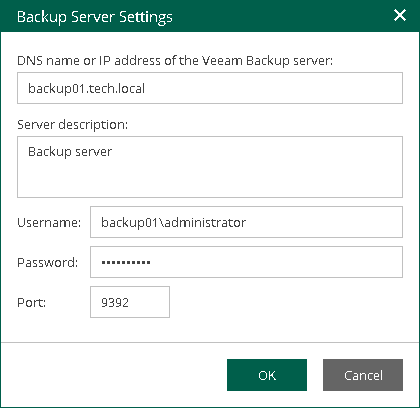Close the Backup Server Settings dialog
Viewport: 420px width, 408px height.
pyautogui.click(x=400, y=15)
